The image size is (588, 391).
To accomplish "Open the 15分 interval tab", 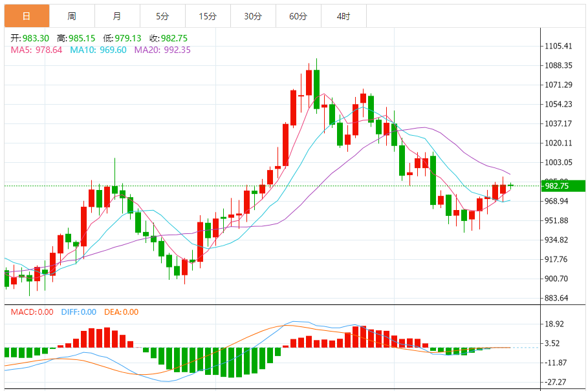I will (x=208, y=16).
